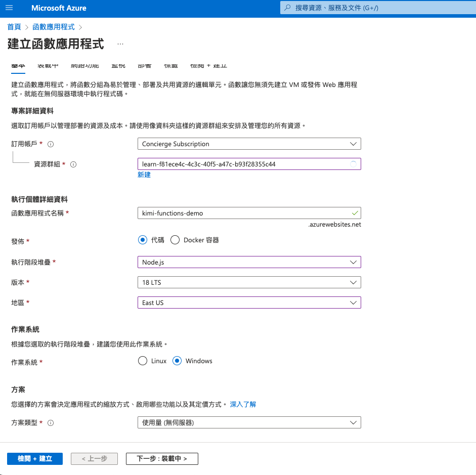
Task: Click the 作業系統 section heading
Action: 25,330
